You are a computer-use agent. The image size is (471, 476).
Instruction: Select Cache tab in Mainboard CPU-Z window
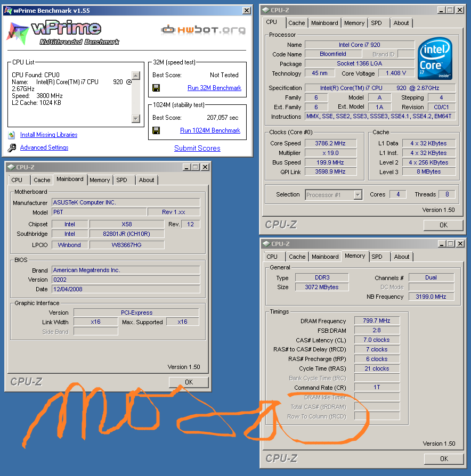coord(42,180)
